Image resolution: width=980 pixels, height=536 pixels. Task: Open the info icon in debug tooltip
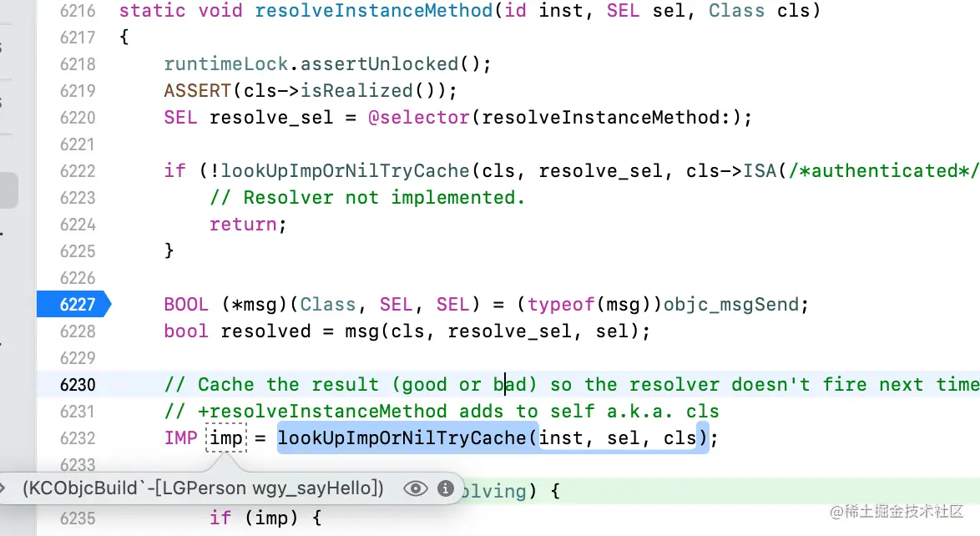tap(446, 488)
